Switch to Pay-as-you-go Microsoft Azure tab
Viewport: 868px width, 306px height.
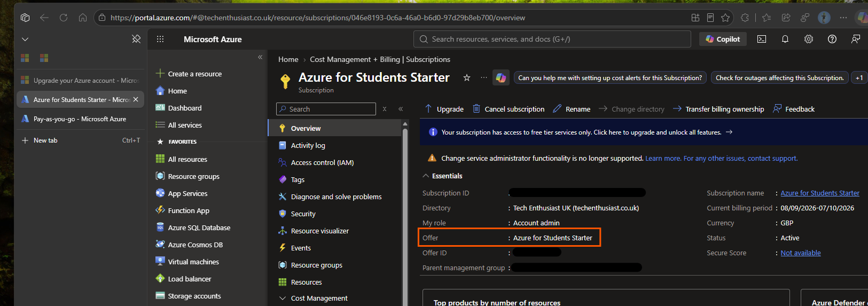click(x=80, y=119)
